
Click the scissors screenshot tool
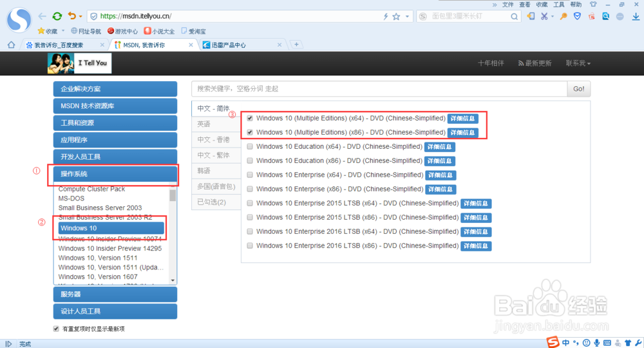[x=544, y=16]
